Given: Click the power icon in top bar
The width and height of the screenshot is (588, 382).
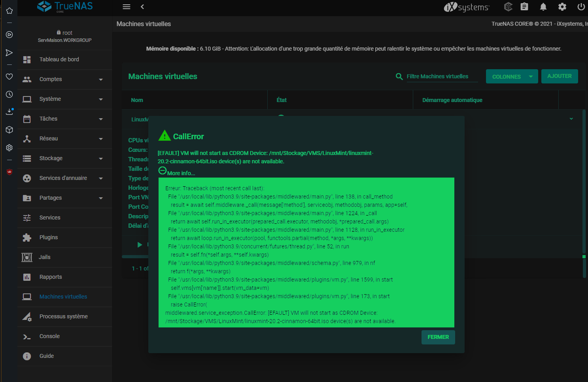Looking at the screenshot, I should [581, 7].
